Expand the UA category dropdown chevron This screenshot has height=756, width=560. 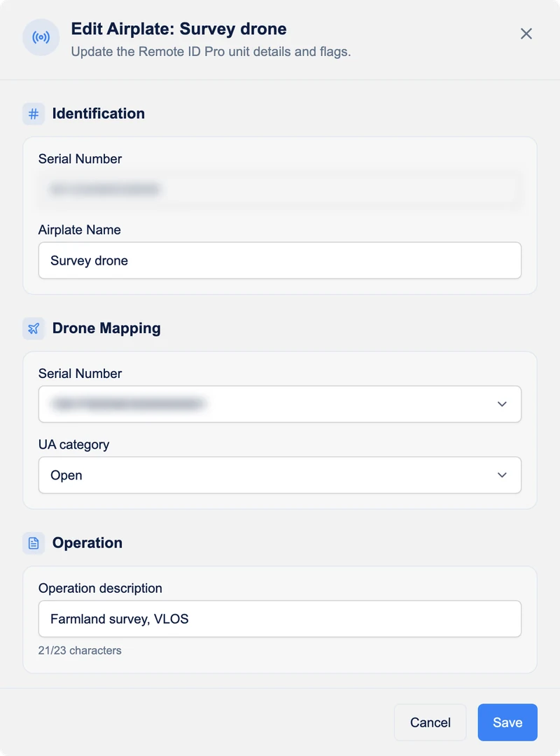tap(502, 475)
